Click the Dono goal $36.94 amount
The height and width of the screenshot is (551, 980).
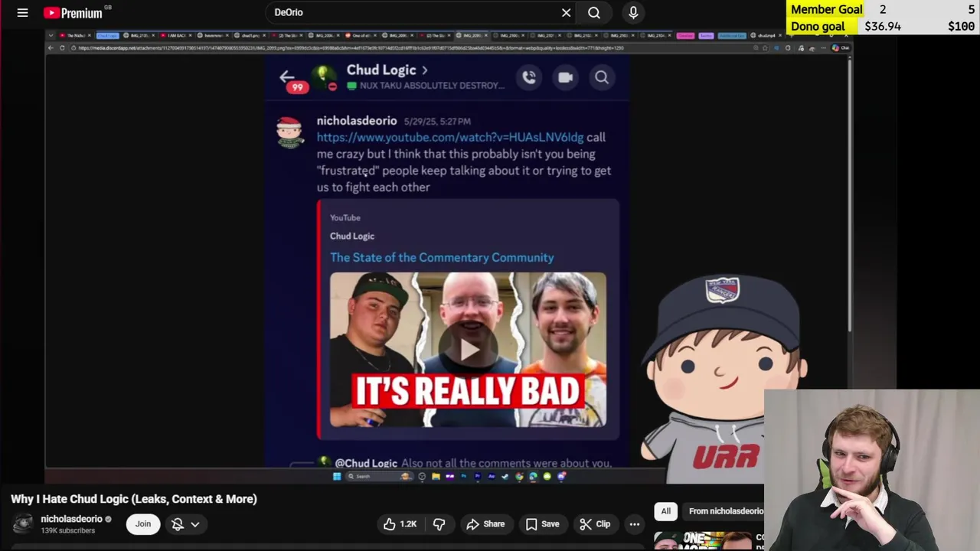[x=883, y=26]
